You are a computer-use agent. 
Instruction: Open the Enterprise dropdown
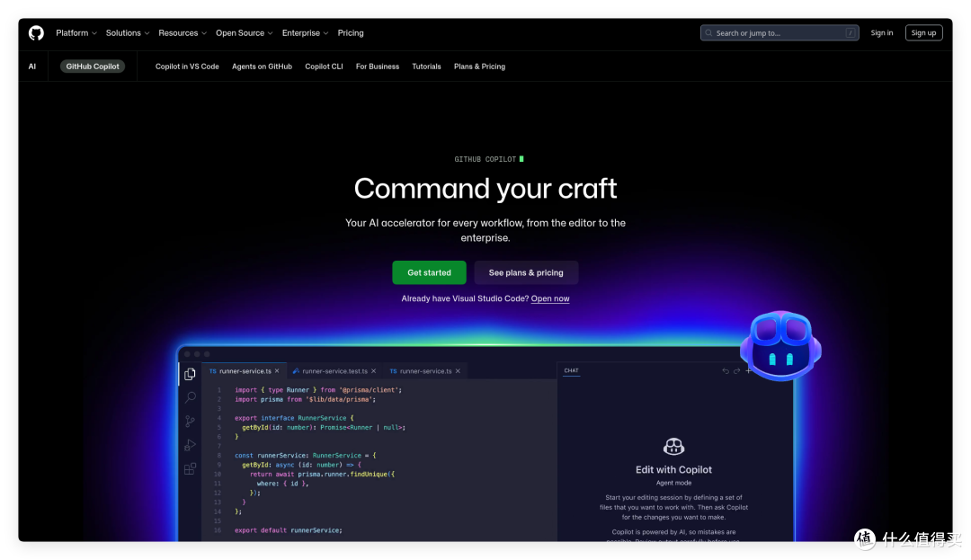coord(306,32)
